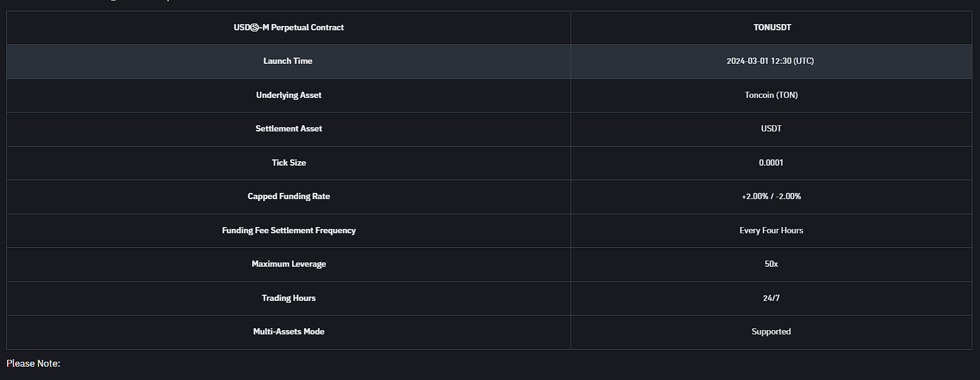The width and height of the screenshot is (980, 380).
Task: Click the Tick Size label
Action: pos(289,163)
